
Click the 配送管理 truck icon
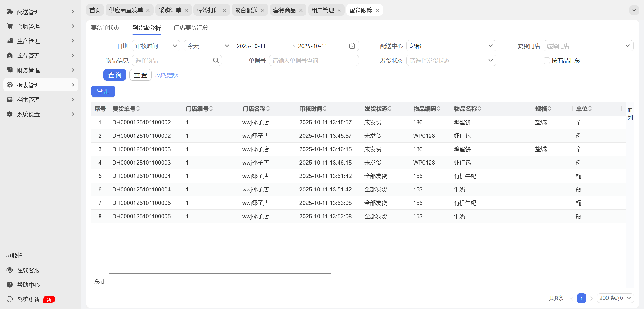pyautogui.click(x=10, y=12)
